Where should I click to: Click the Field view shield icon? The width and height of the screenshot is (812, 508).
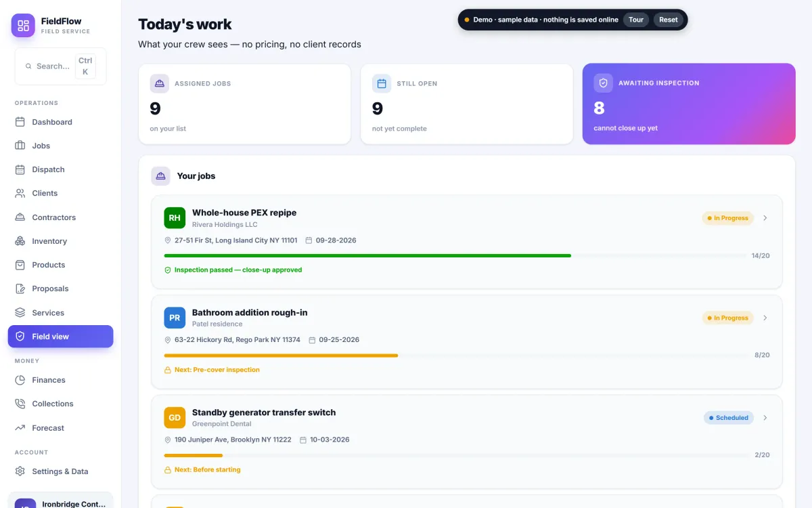click(x=20, y=337)
